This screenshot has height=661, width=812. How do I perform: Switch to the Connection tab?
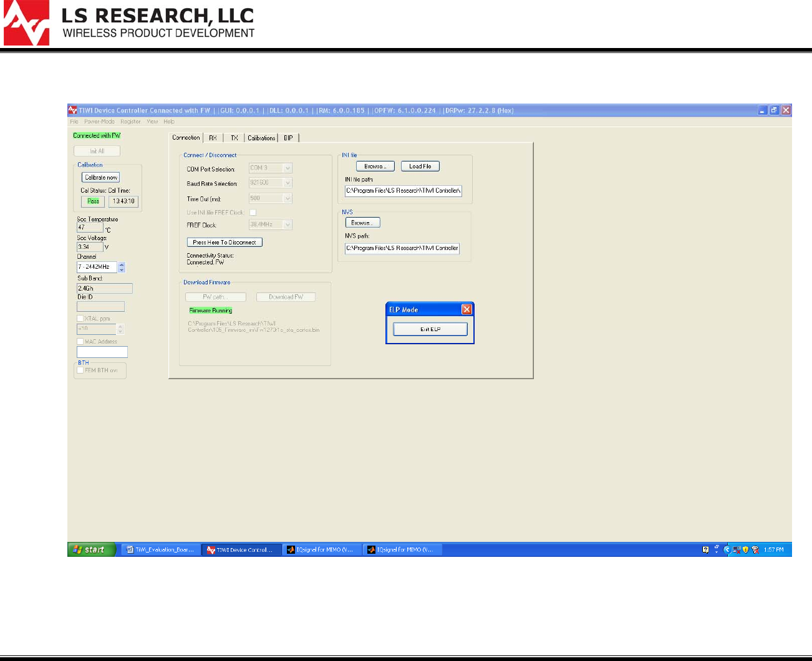(186, 138)
